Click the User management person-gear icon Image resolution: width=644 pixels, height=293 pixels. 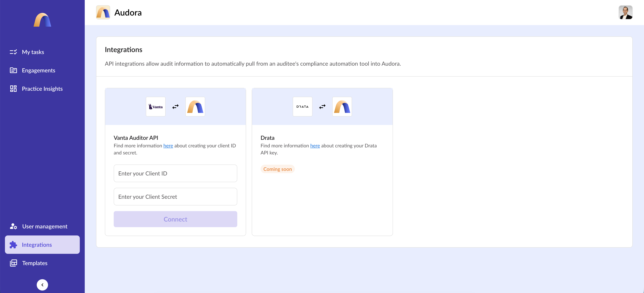click(x=13, y=226)
